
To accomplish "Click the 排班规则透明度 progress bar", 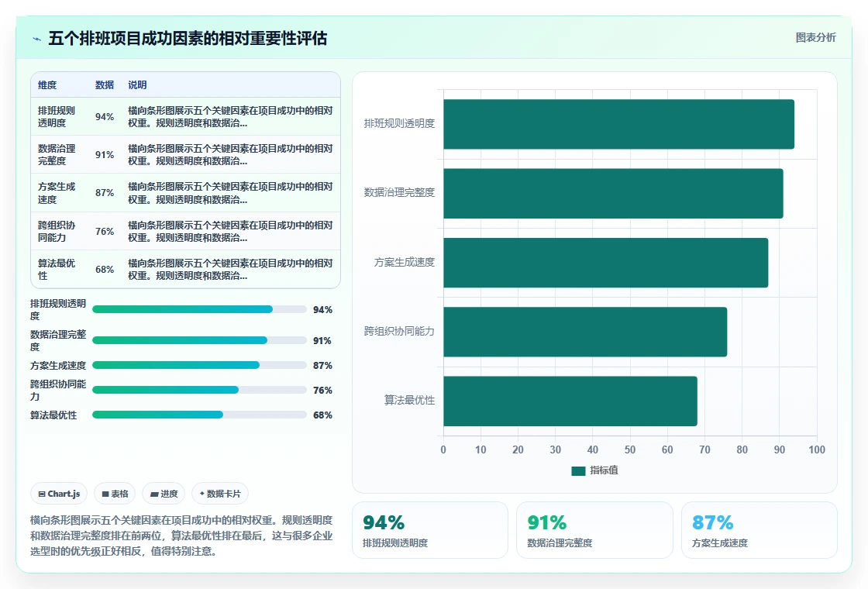I will click(199, 309).
